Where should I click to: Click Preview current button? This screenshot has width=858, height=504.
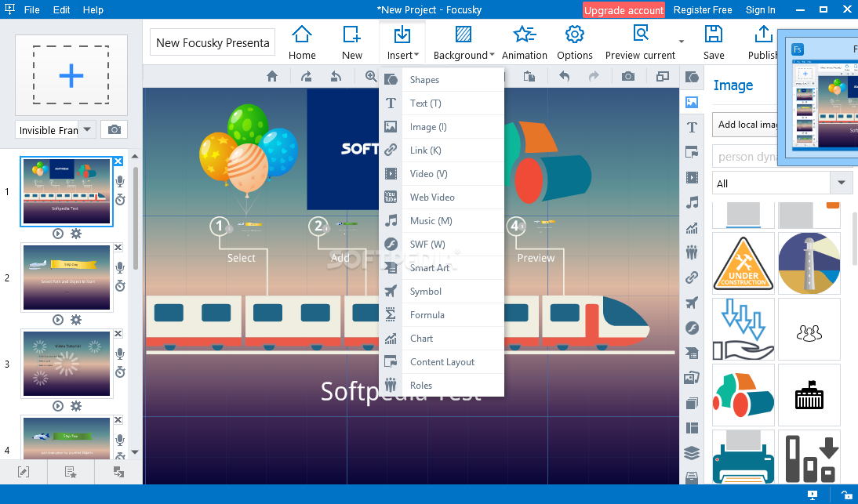(640, 42)
